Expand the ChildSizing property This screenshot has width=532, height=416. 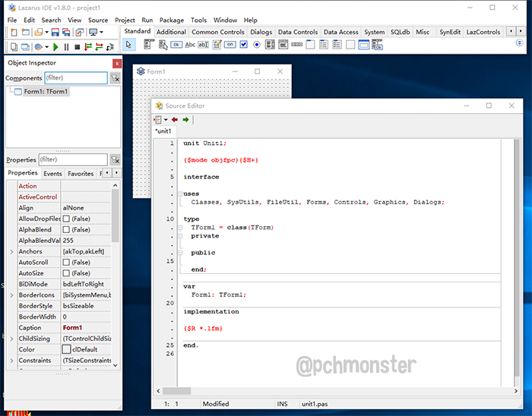click(11, 339)
